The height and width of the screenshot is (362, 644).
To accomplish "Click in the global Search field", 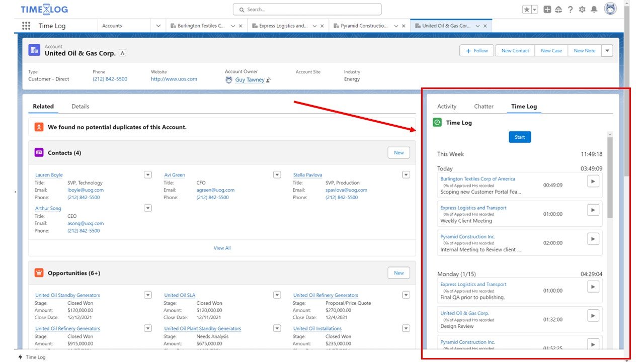I will 307,9.
